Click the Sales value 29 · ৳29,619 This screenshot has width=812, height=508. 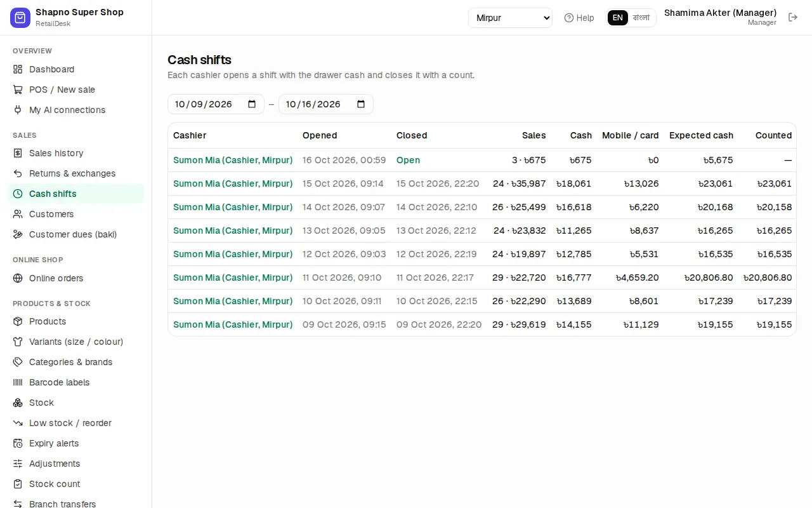519,324
